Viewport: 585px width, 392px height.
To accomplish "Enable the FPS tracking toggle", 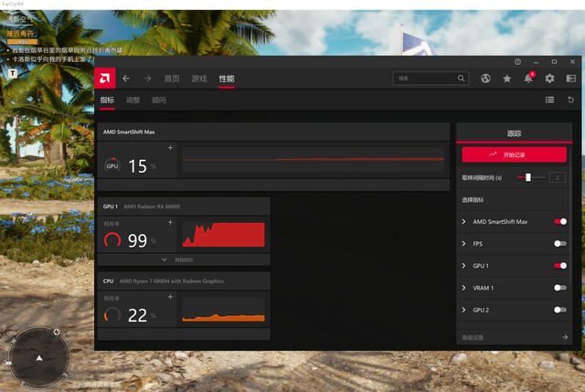I will pyautogui.click(x=560, y=244).
